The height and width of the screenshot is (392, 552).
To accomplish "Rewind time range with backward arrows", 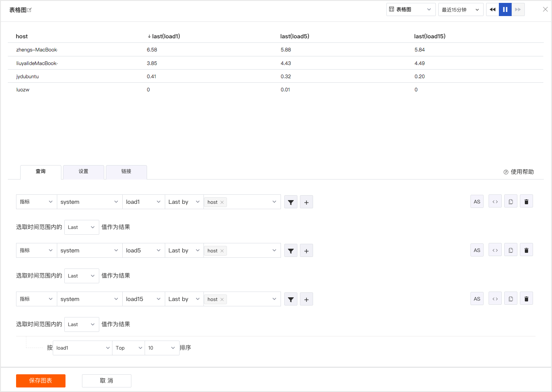I will pyautogui.click(x=493, y=9).
